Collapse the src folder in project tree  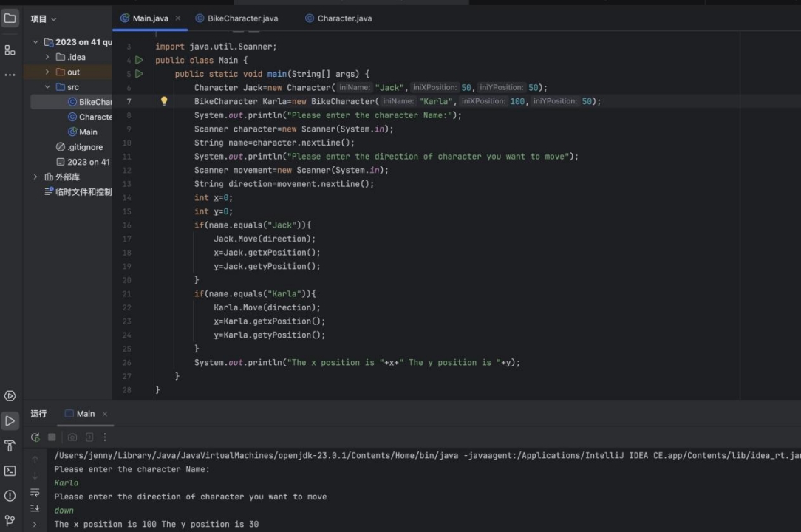pos(48,87)
